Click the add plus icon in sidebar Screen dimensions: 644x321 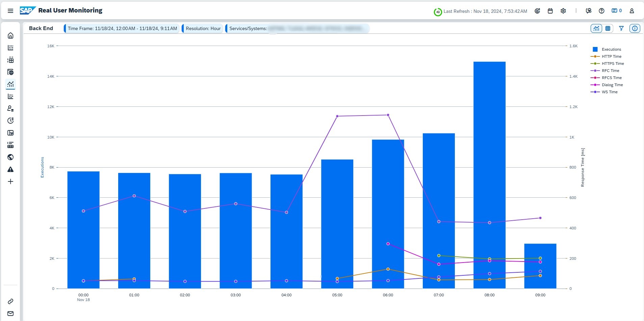tap(10, 181)
